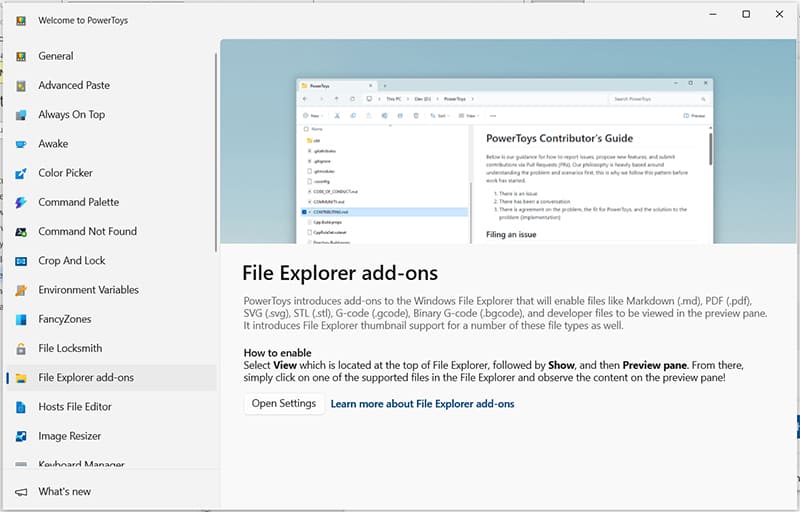Click the Color Picker eyedropper icon
Screen dimensions: 800x512
pyautogui.click(x=21, y=173)
